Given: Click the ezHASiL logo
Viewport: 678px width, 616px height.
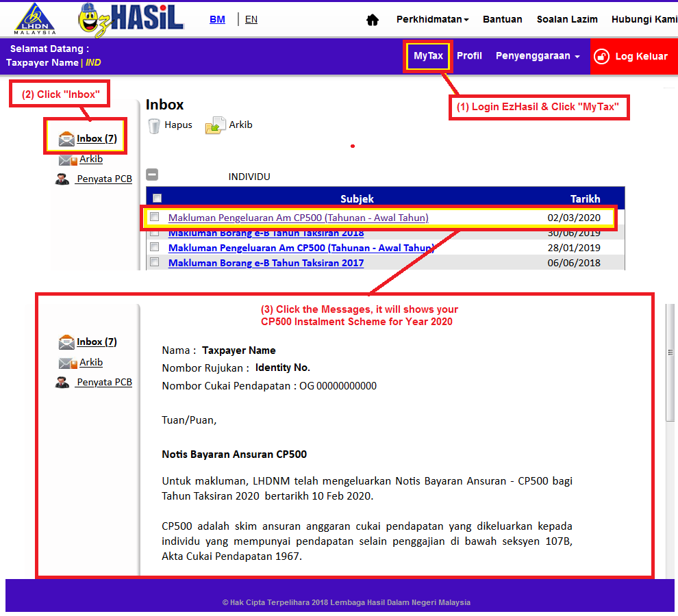Looking at the screenshot, I should (131, 19).
